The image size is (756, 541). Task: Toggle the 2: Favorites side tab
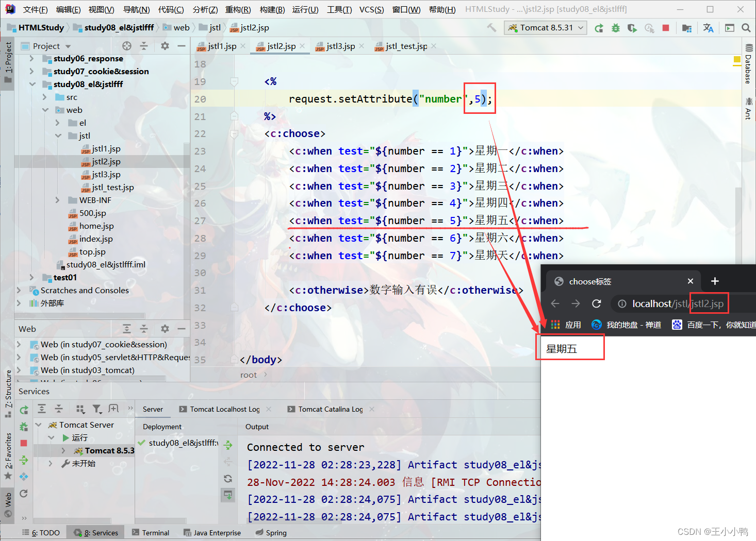8,457
